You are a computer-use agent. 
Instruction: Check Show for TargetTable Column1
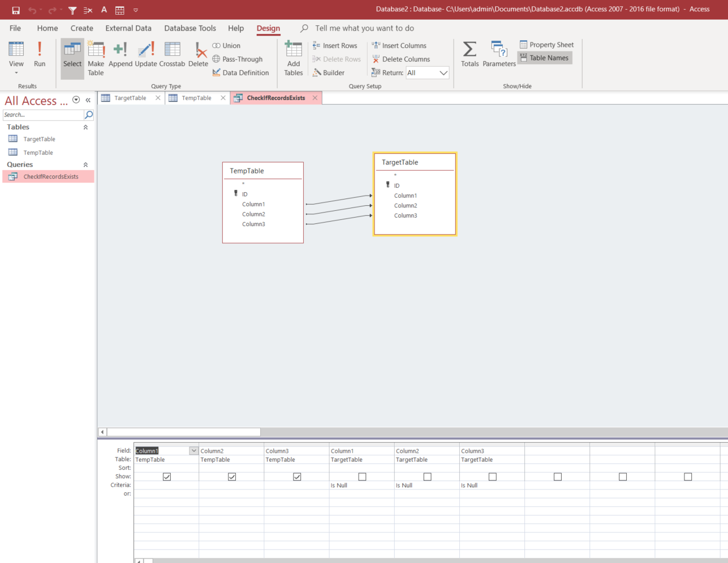[362, 477]
